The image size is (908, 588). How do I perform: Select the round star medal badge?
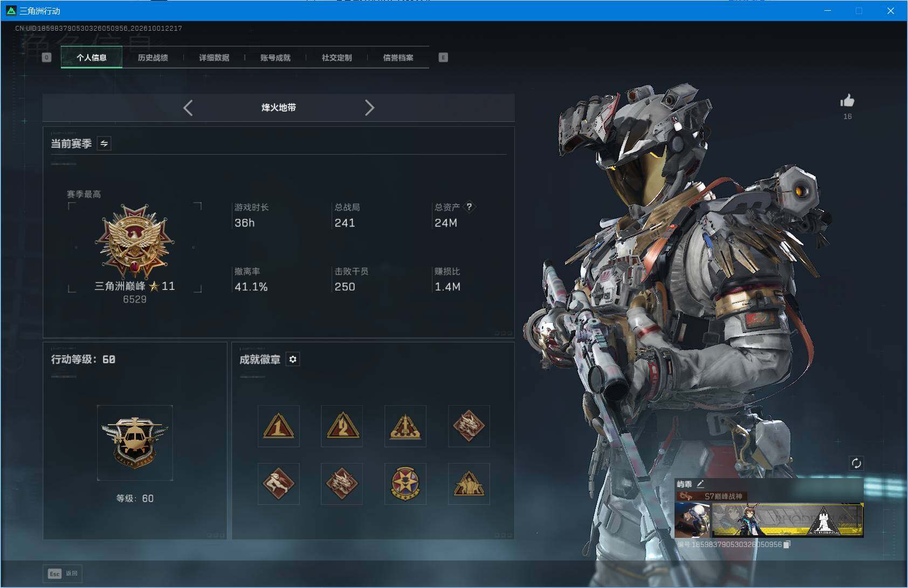405,483
